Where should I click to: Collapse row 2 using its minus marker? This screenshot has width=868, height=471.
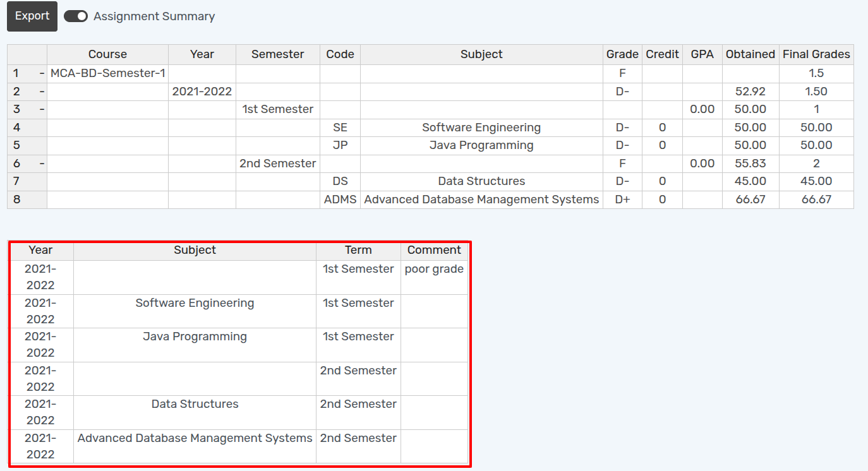tap(42, 92)
